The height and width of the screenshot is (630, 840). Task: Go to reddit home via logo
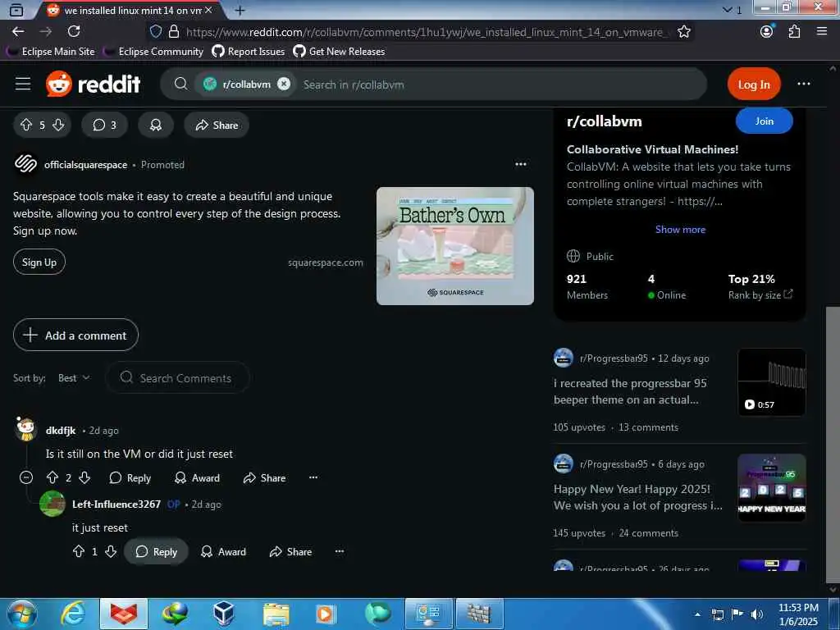94,84
